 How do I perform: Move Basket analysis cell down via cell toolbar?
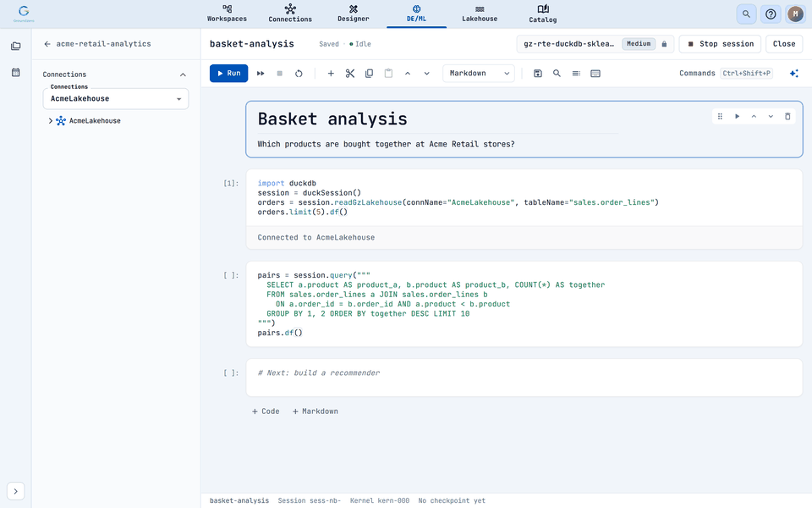point(771,117)
